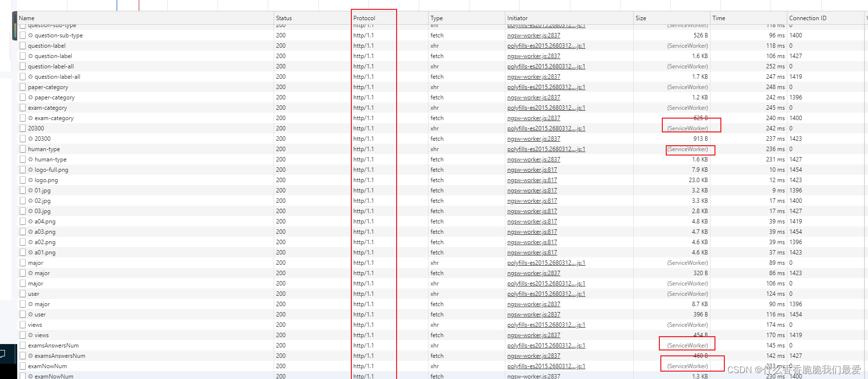This screenshot has width=868, height=379.
Task: Click the gear icon on the question-label-all fetch row
Action: [x=31, y=77]
